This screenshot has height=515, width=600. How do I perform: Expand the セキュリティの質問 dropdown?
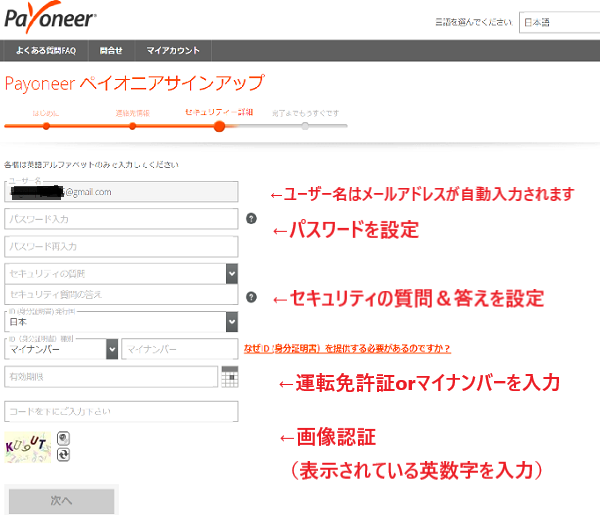[x=232, y=274]
